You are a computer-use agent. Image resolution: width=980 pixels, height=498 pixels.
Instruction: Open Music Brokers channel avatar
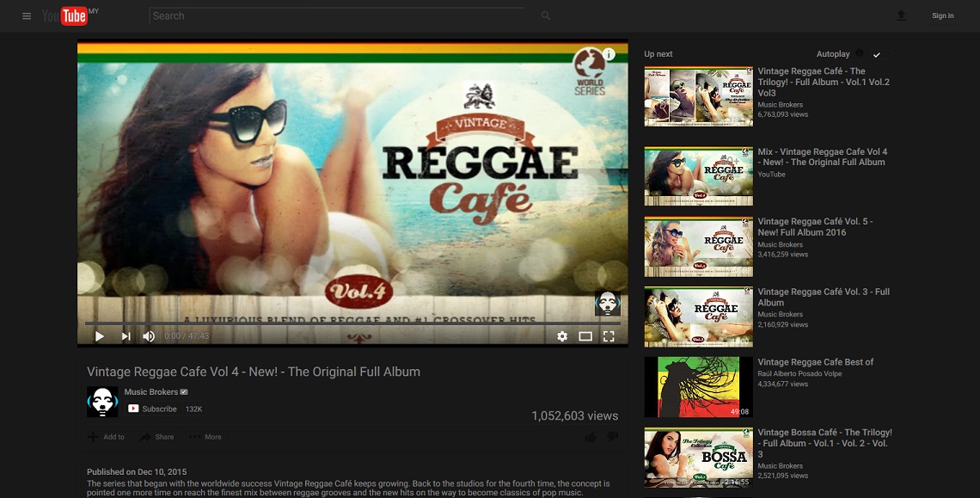[102, 402]
